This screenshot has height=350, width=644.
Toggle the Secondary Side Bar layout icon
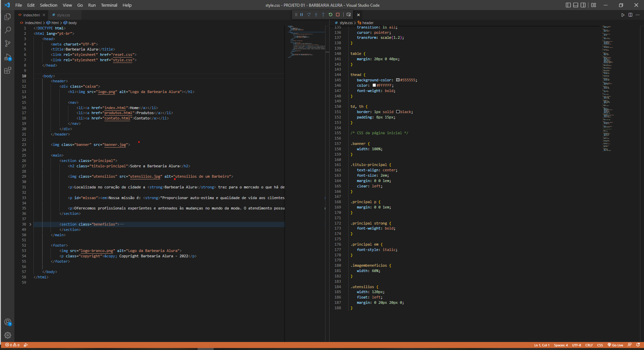(x=583, y=5)
